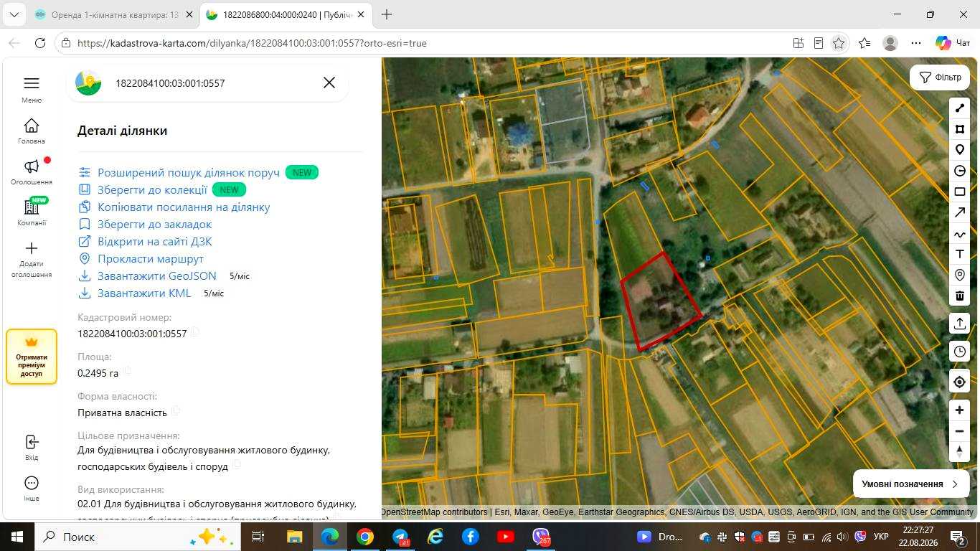Open Відкрити на сайті ДЗК link
The height and width of the screenshot is (551, 980).
pyautogui.click(x=155, y=242)
